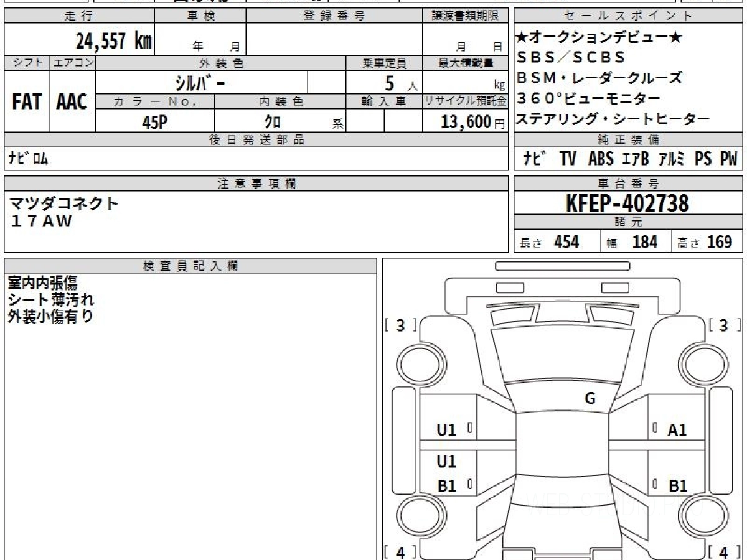Select the hood panel in the car diagram
Viewport: 747px width, 560px height.
(562, 355)
